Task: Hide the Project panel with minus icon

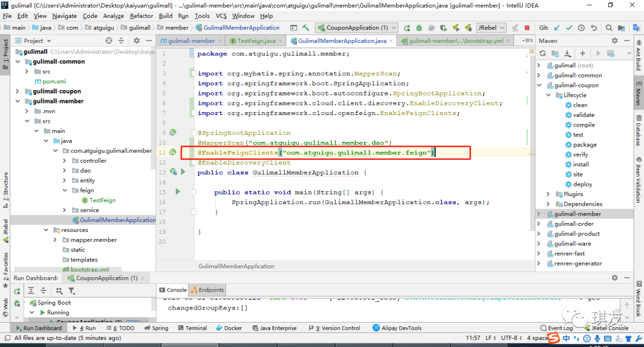Action: click(148, 41)
